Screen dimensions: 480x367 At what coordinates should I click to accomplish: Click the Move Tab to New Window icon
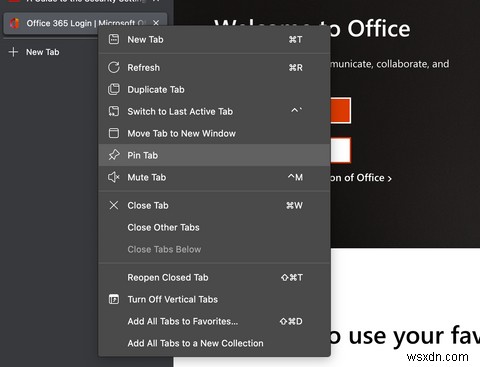click(x=114, y=133)
